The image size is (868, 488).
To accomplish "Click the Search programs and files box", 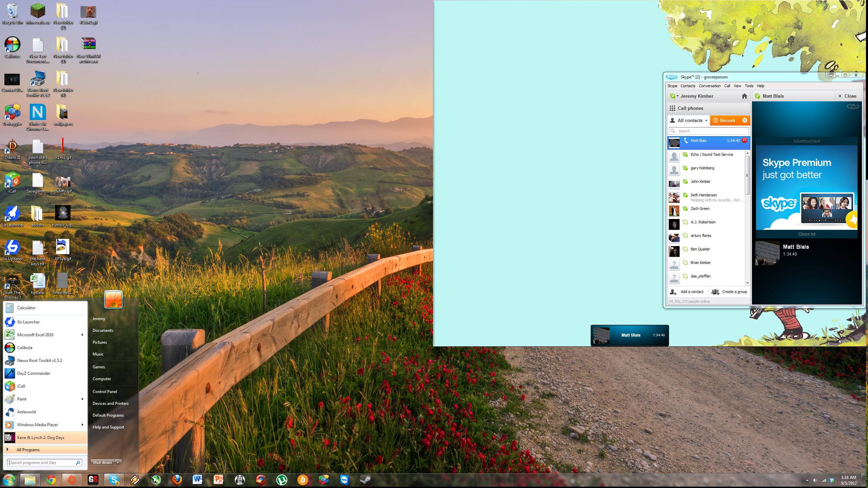I will point(45,463).
